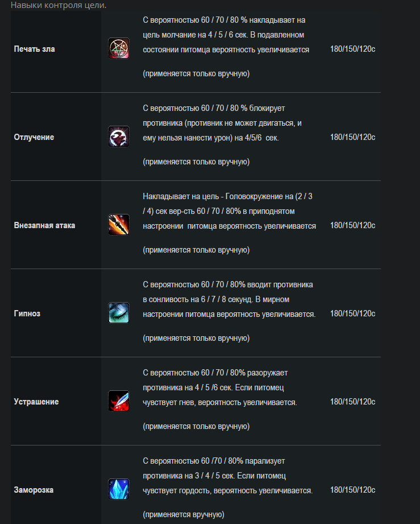Select the Гипноз skill name

[x=27, y=313]
